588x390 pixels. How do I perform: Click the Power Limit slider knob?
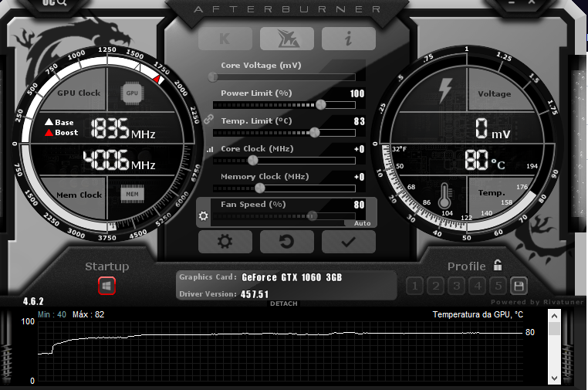(321, 105)
